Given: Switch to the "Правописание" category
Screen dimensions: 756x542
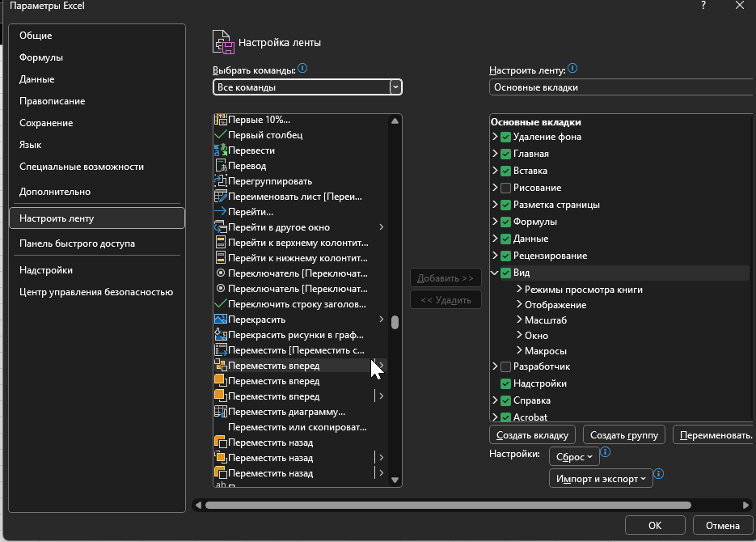Looking at the screenshot, I should [97, 101].
